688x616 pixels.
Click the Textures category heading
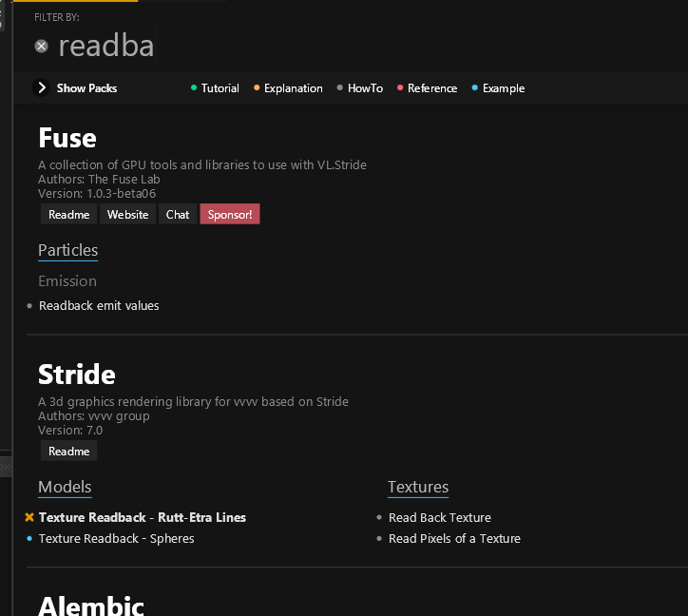pyautogui.click(x=417, y=488)
